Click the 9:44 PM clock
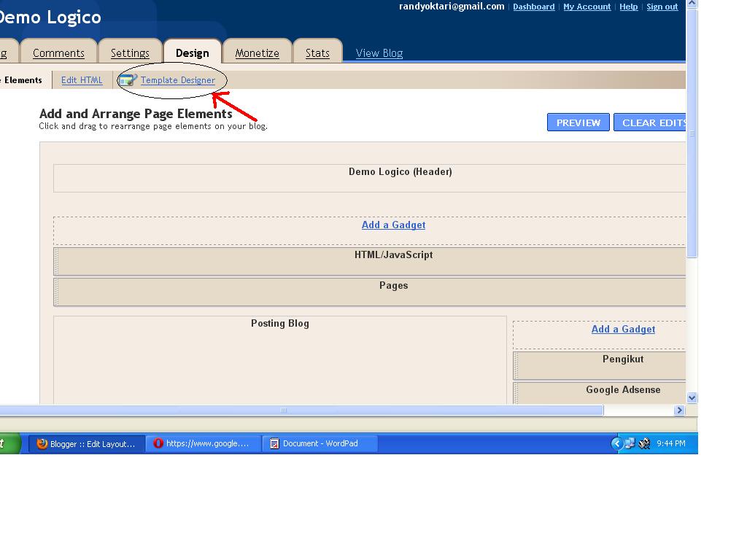This screenshot has width=747, height=560. (x=671, y=443)
